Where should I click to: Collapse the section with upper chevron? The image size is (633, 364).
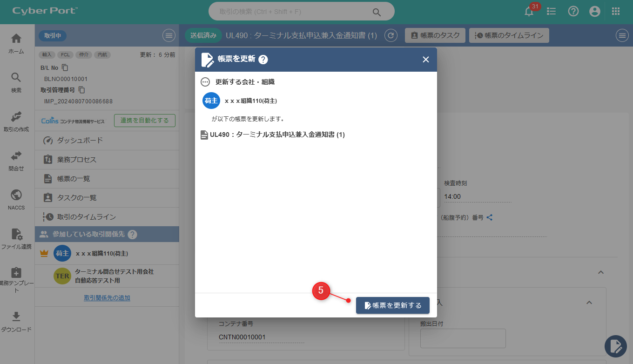[601, 272]
